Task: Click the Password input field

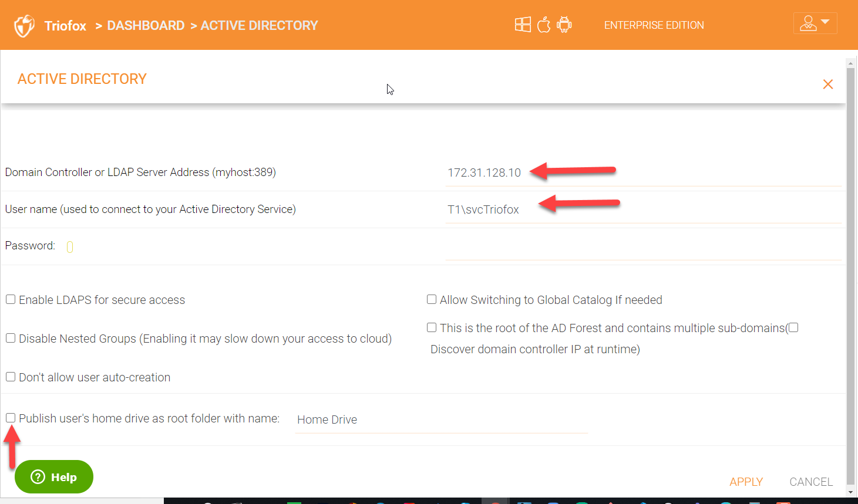Action: (644, 246)
